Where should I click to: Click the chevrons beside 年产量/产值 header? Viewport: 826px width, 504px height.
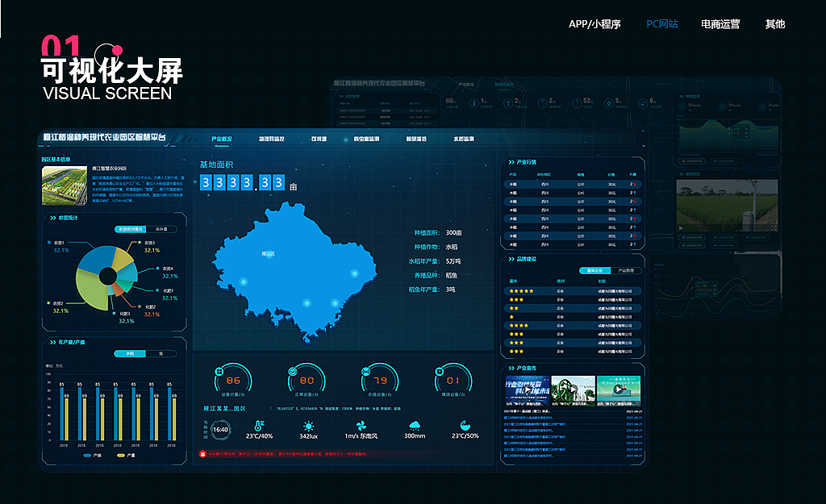(x=52, y=342)
